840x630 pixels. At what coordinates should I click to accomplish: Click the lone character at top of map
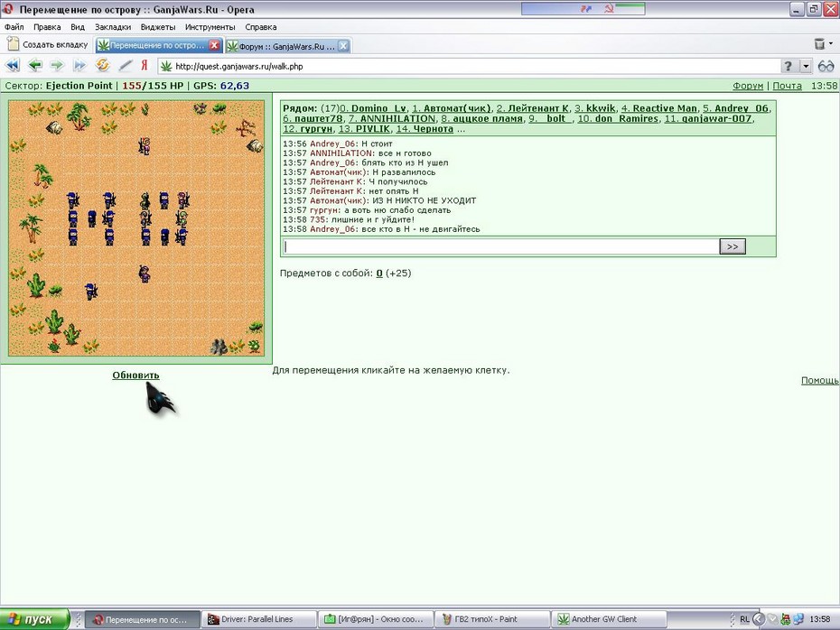click(x=145, y=145)
